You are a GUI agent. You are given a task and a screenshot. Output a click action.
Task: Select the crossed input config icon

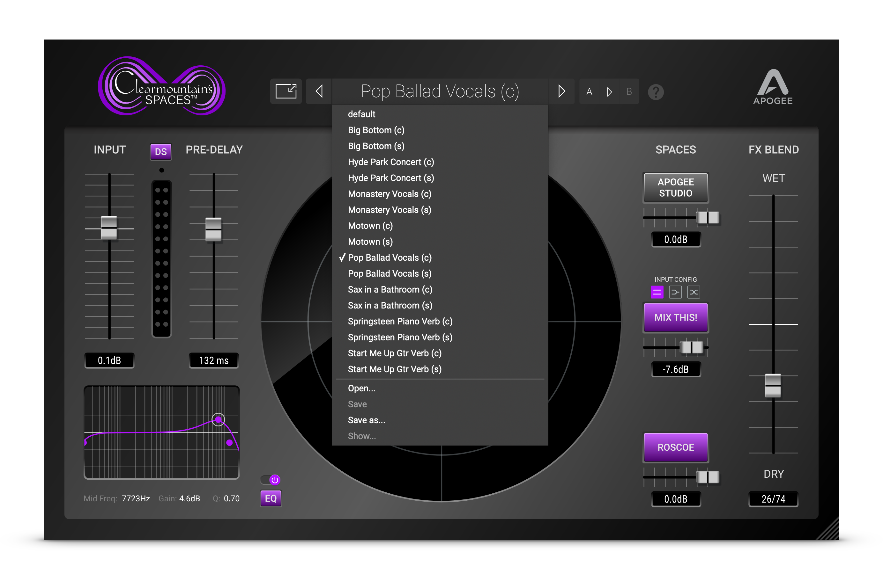coord(693,292)
